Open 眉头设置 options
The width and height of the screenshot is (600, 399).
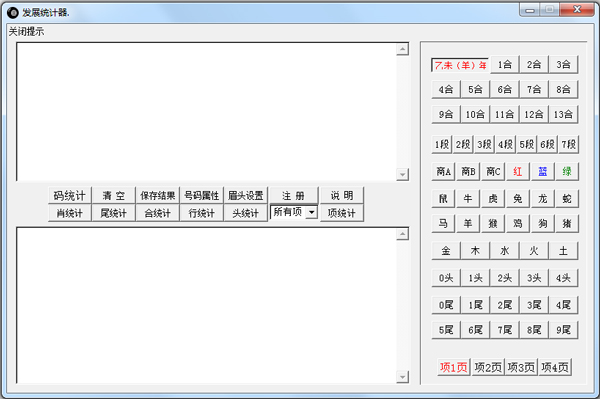click(246, 195)
